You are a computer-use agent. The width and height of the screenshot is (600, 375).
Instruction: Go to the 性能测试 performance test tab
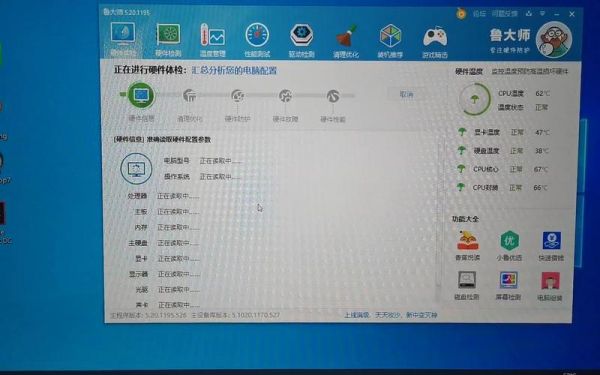pos(257,41)
